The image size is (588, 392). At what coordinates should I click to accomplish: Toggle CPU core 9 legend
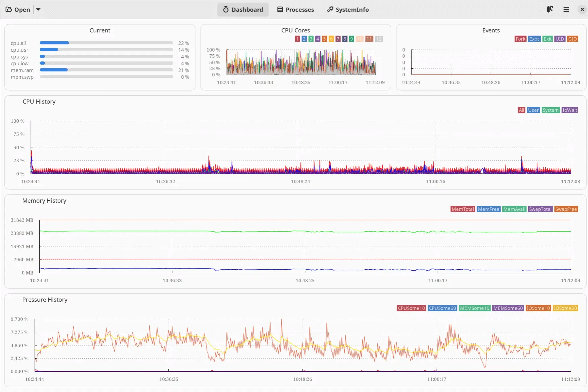(352, 39)
